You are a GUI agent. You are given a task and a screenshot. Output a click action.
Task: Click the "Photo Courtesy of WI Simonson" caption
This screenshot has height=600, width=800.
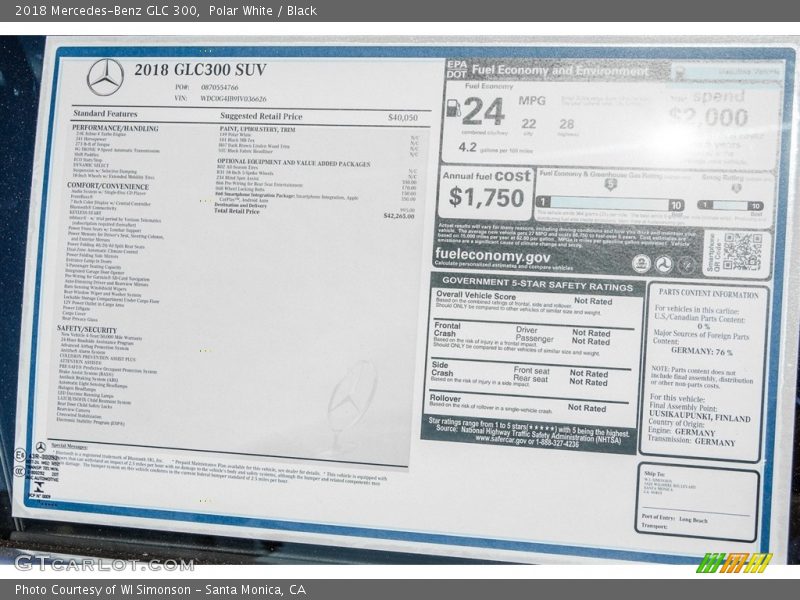(161, 590)
